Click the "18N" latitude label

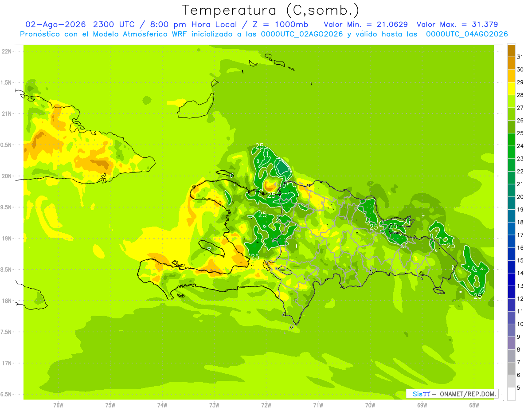(x=8, y=301)
